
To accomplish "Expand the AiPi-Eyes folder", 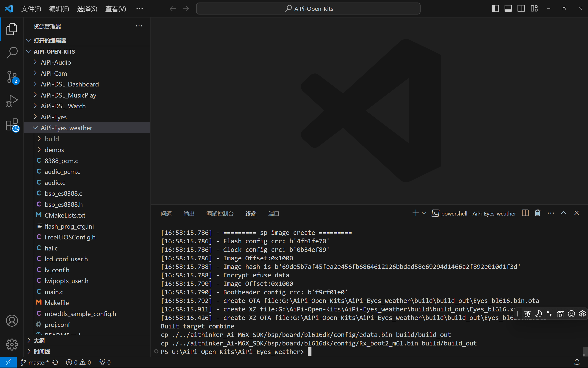I will click(87, 117).
